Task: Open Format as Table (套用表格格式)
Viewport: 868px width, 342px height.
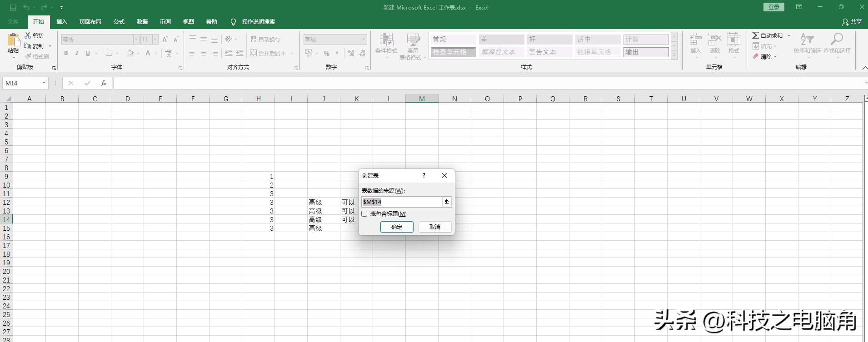Action: 413,46
